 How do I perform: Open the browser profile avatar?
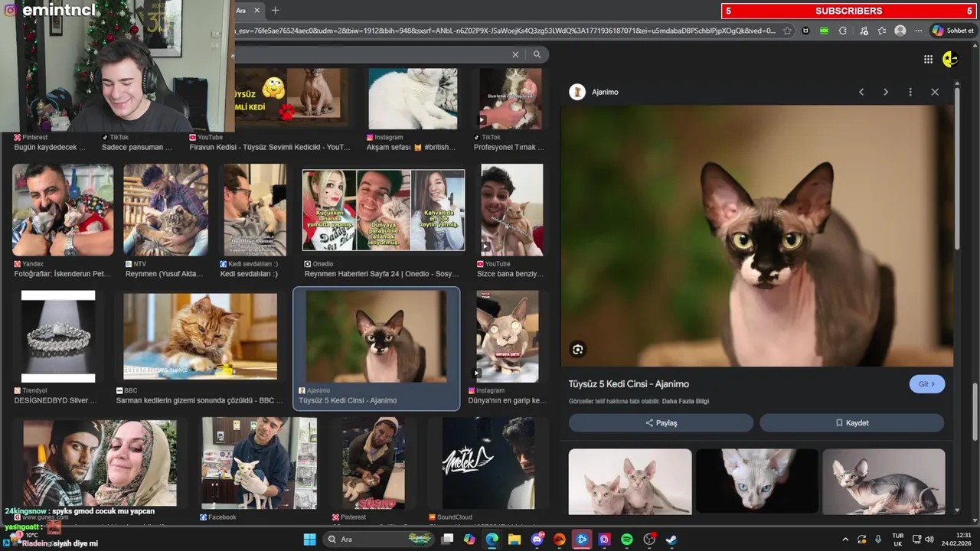point(900,31)
